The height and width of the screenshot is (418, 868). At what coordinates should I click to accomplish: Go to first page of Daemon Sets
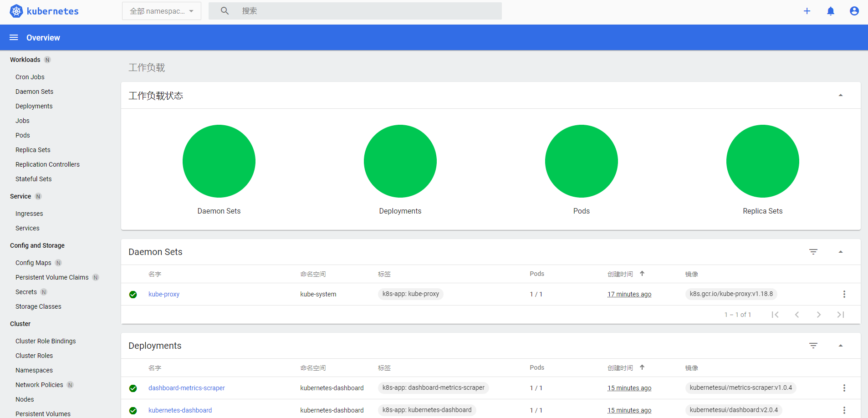[x=775, y=315]
